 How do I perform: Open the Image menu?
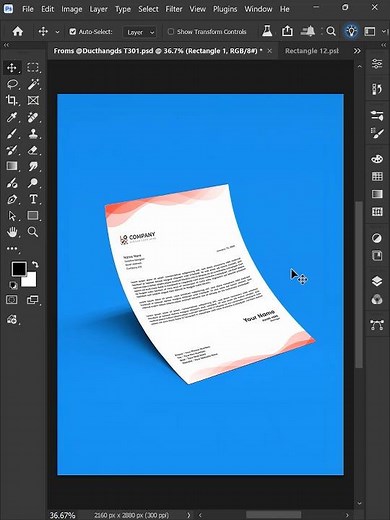[72, 9]
